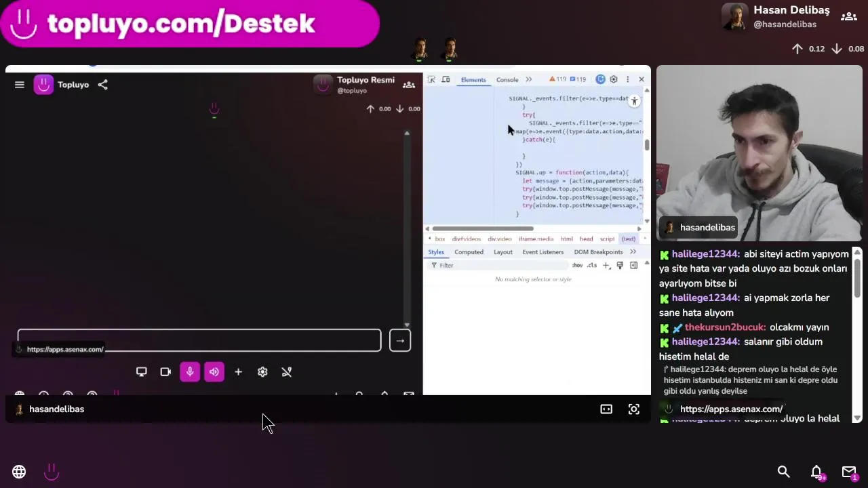Click the 119 messages counter
This screenshot has height=488, width=868.
click(578, 79)
